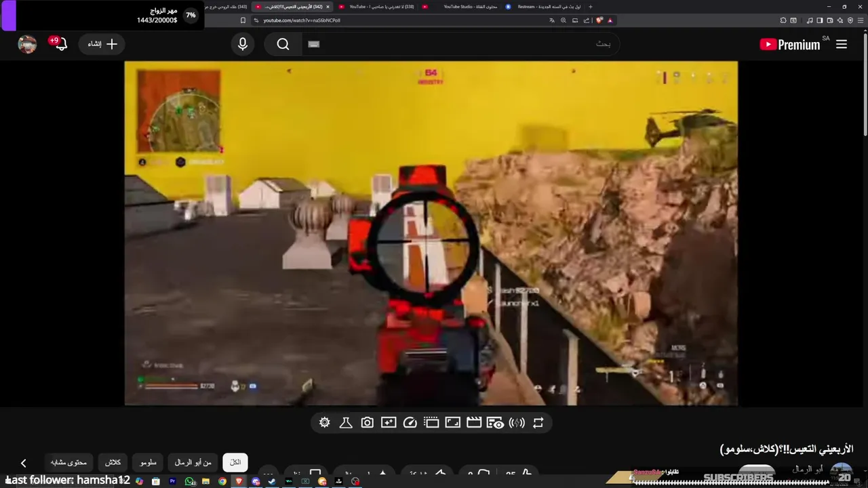The image size is (868, 488).
Task: Open the video title 'الأربعيني التعيس'
Action: 787,449
